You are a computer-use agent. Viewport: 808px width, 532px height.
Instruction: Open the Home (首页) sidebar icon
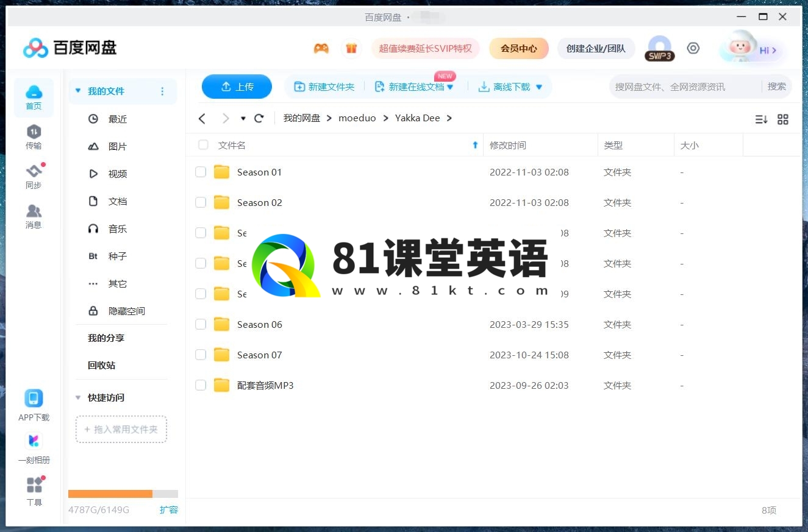pyautogui.click(x=34, y=98)
